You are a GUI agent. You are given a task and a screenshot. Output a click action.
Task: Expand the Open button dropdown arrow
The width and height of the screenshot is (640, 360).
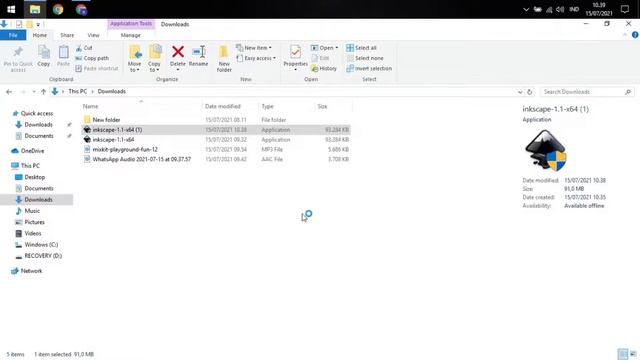point(337,48)
